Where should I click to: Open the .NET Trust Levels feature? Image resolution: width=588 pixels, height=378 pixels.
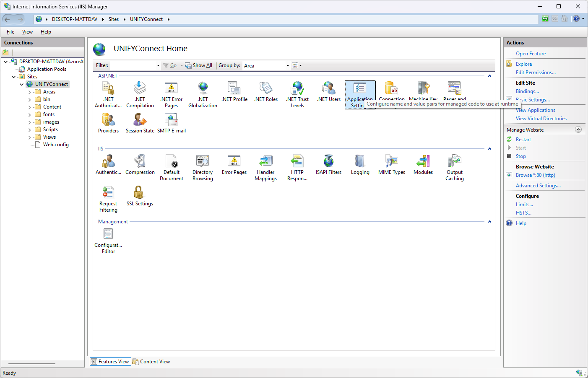tap(297, 95)
